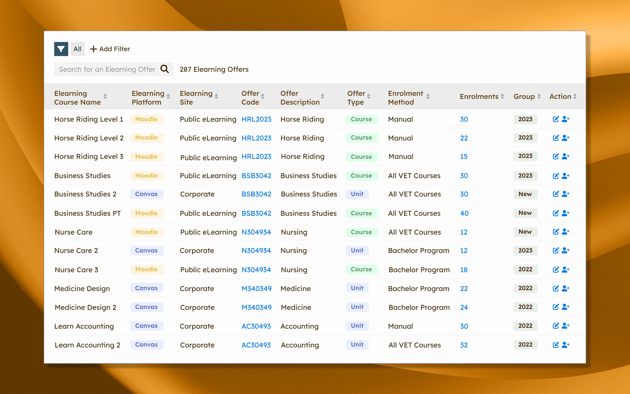
Task: Open the 15 enrolments for Horse Riding Level 3
Action: 464,157
